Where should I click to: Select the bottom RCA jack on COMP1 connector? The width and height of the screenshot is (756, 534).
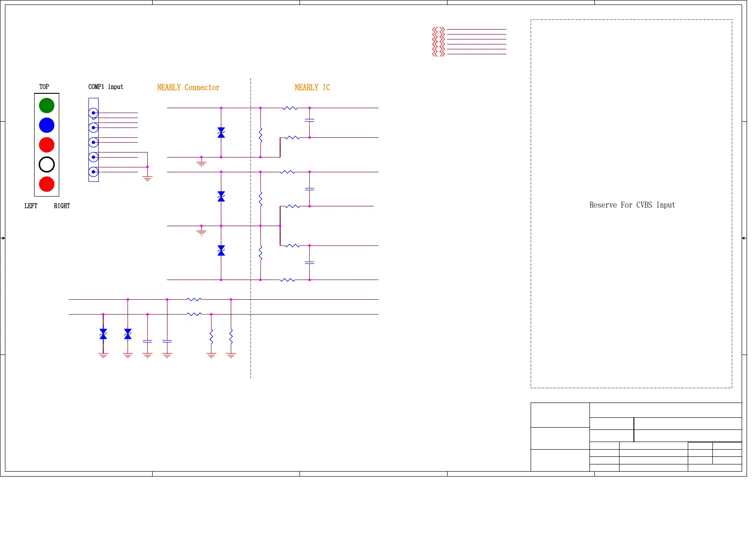tap(93, 172)
